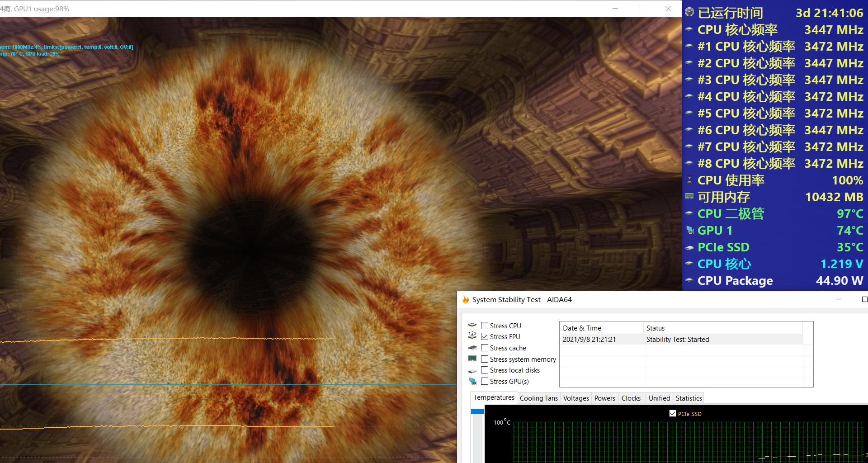Viewport: 868px width, 463px height.
Task: Minimize the System Stability Test window
Action: click(839, 299)
